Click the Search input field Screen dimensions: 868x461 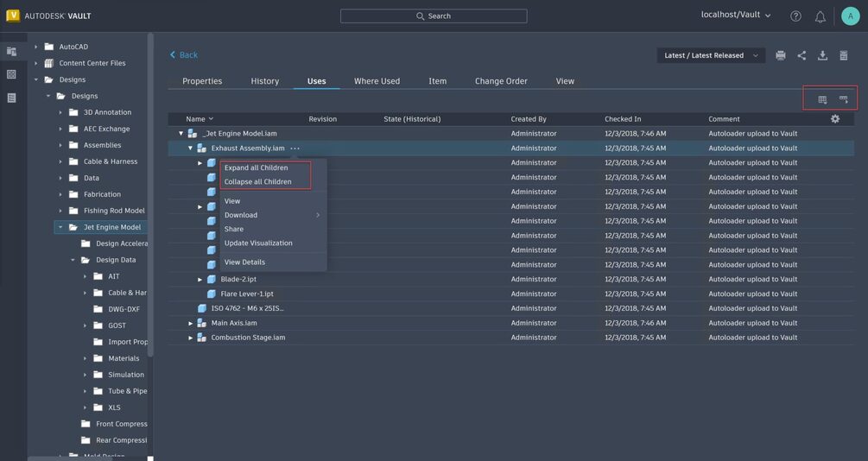[434, 16]
